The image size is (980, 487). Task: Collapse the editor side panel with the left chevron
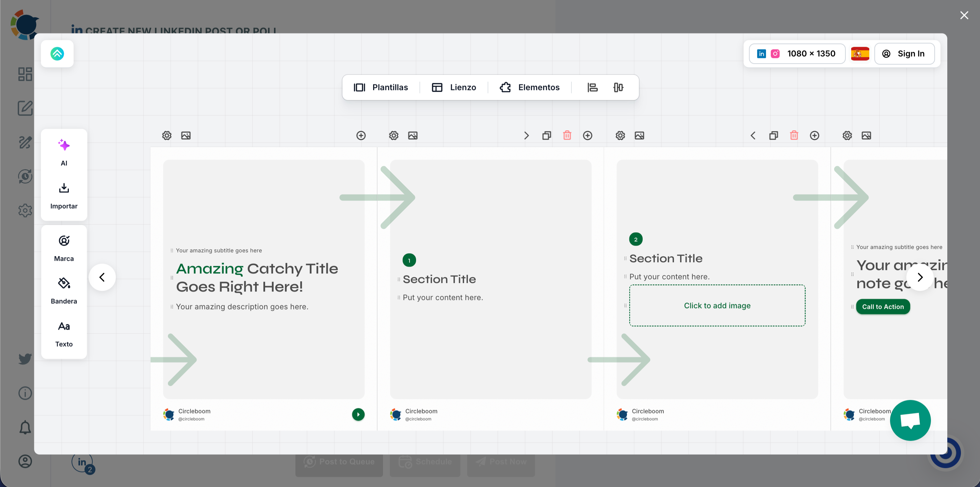click(102, 277)
